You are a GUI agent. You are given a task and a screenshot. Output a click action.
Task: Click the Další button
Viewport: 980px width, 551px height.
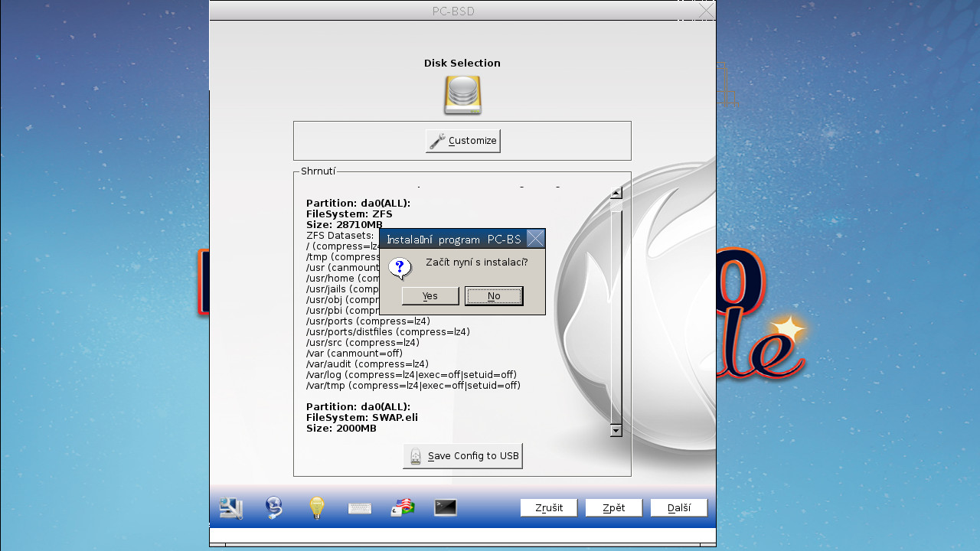(679, 508)
